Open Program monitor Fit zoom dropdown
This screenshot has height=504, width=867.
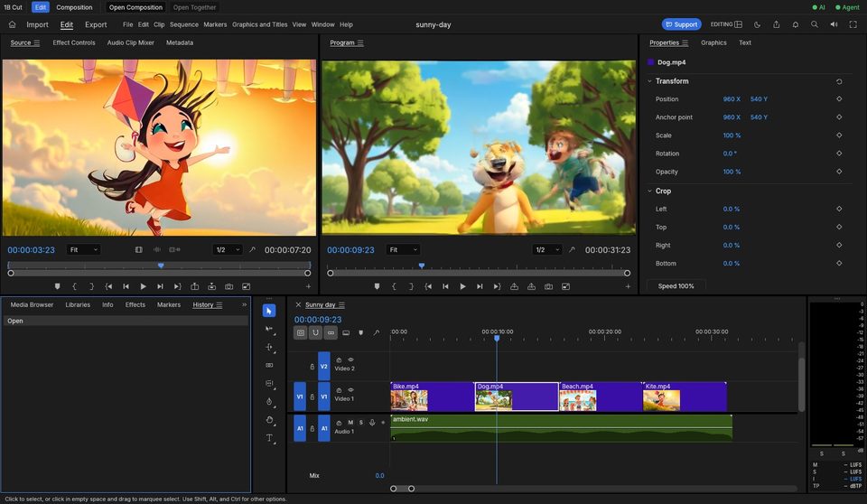[x=403, y=250]
